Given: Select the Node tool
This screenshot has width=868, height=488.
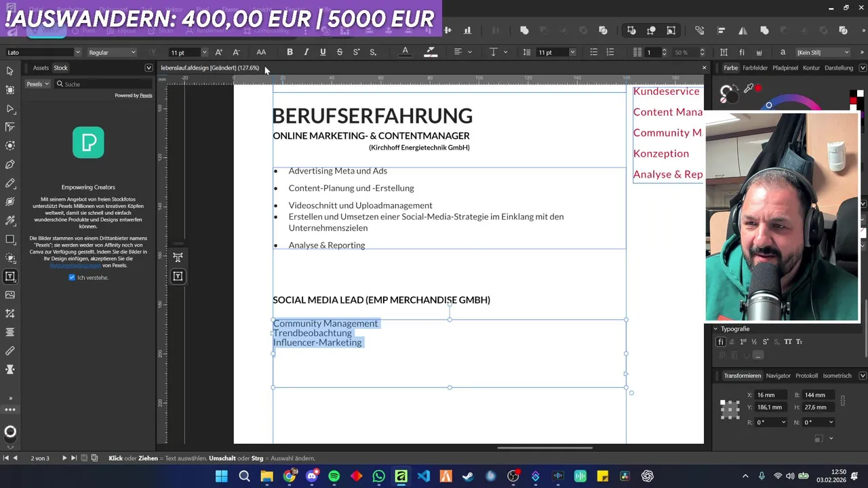Looking at the screenshot, I should click(x=10, y=108).
